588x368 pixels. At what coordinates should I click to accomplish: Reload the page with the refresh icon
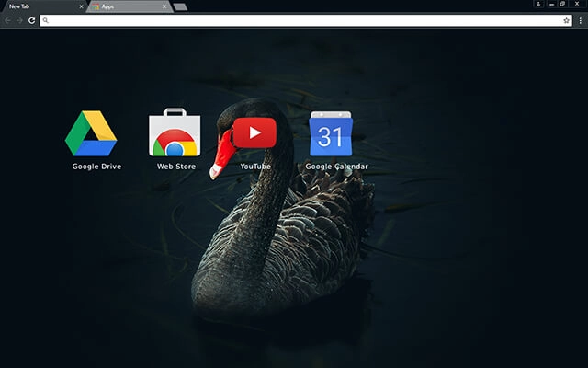32,20
